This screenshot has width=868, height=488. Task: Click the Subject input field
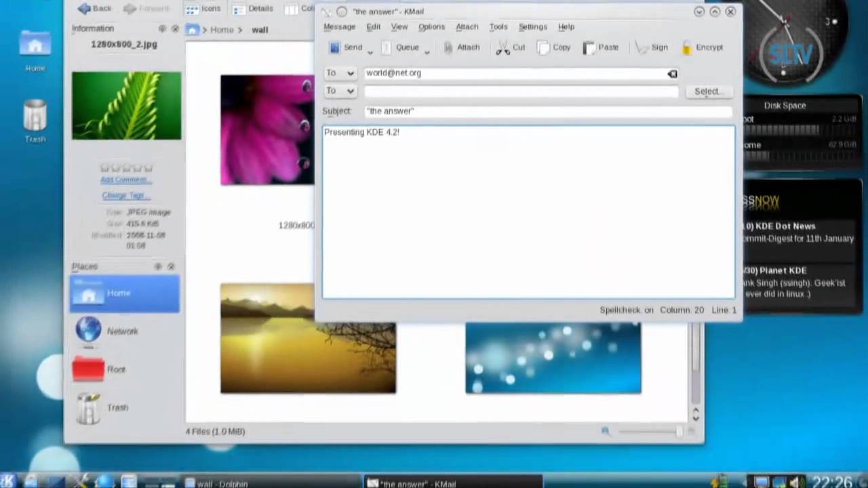pyautogui.click(x=548, y=111)
